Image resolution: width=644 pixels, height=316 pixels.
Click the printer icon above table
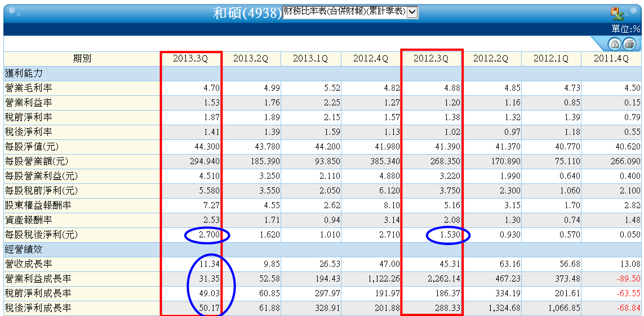point(629,43)
